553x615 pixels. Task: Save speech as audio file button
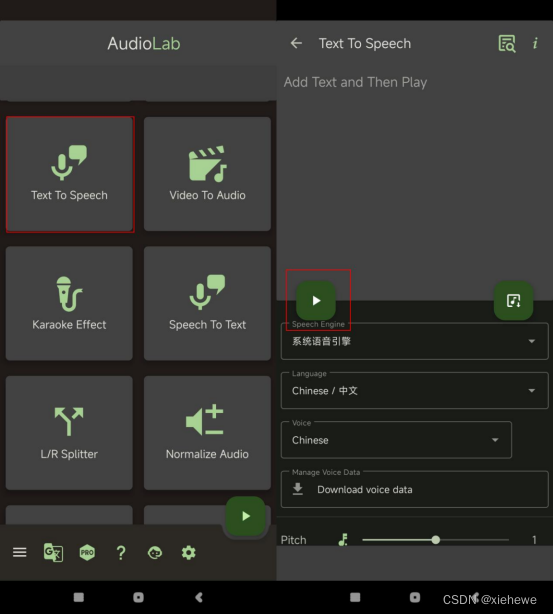click(x=513, y=301)
